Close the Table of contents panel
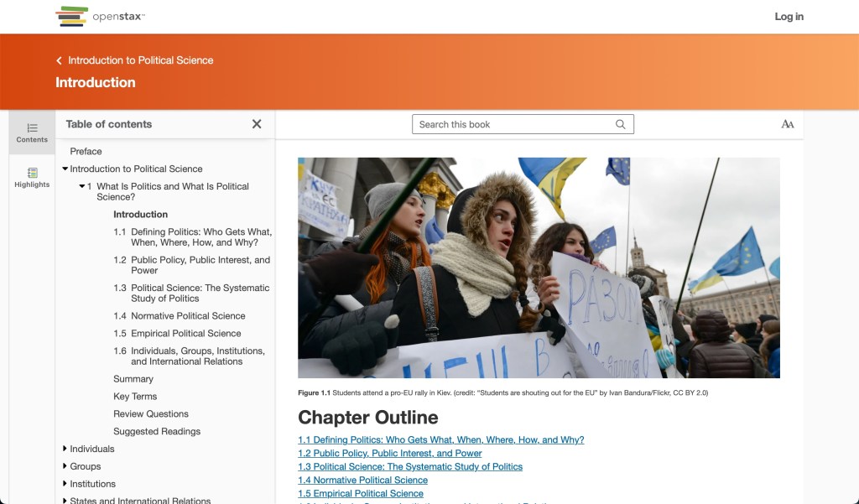 (x=257, y=123)
